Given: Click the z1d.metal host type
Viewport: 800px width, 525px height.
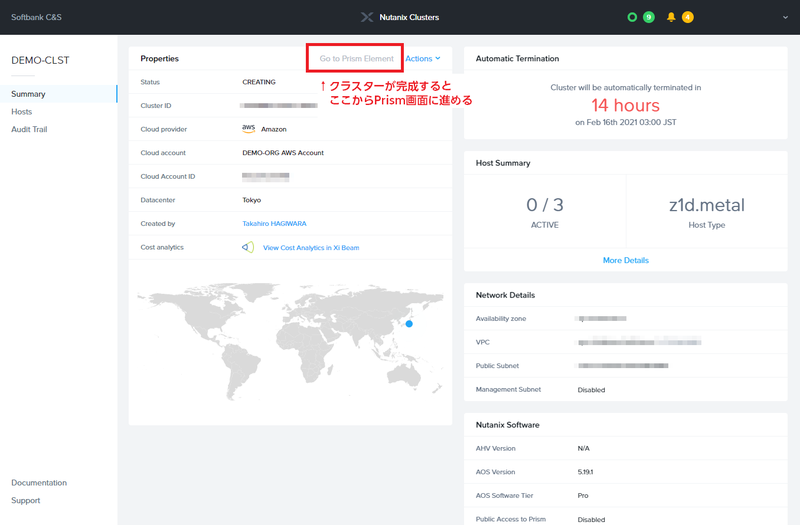Looking at the screenshot, I should pos(707,205).
